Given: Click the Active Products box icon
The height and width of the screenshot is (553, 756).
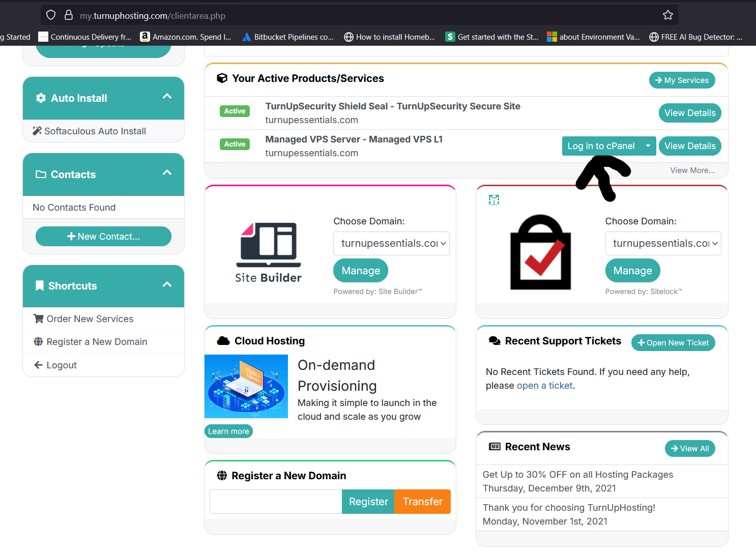Looking at the screenshot, I should pos(222,78).
